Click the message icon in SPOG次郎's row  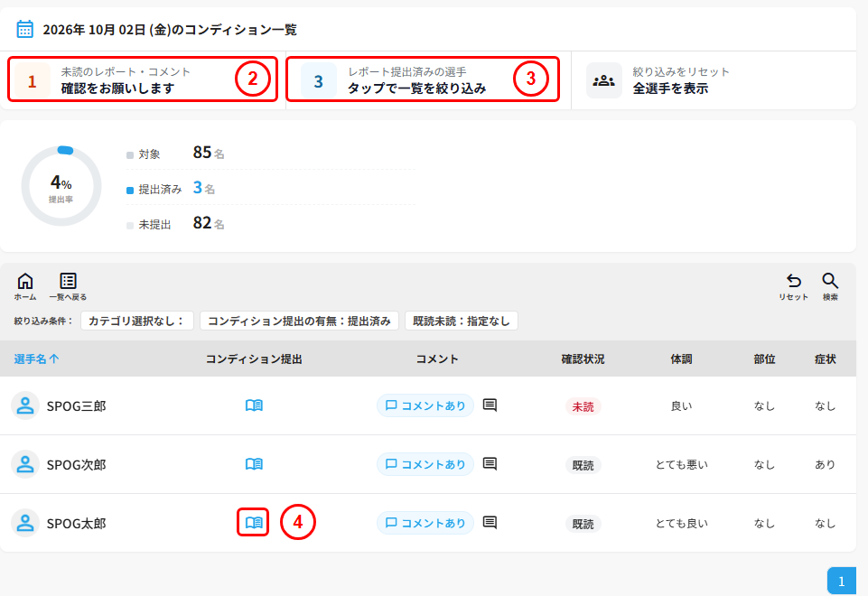(490, 464)
